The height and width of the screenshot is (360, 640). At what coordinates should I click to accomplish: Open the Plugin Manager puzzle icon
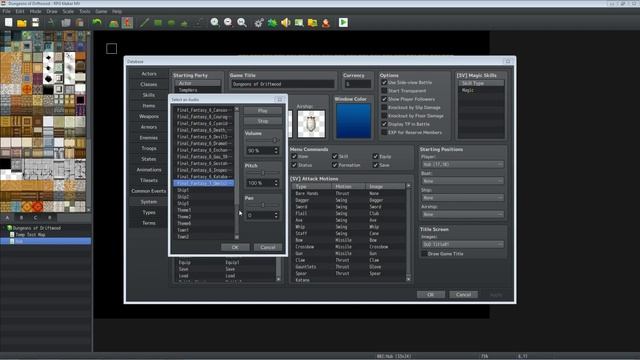point(272,22)
